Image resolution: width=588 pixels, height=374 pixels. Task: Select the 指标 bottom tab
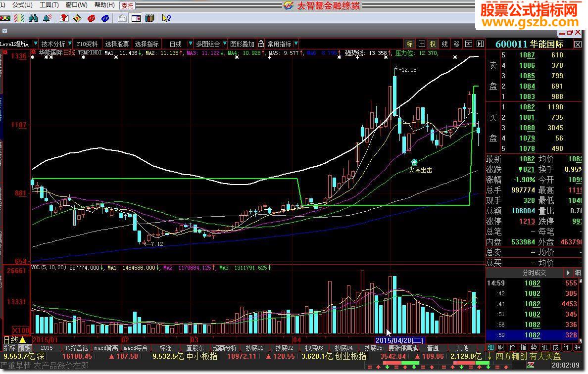pyautogui.click(x=9, y=348)
